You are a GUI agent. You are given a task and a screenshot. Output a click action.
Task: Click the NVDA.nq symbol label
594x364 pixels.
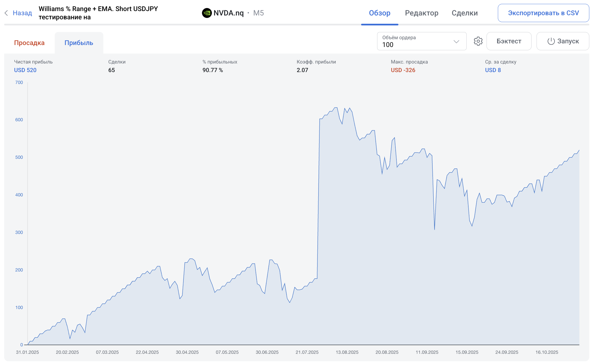click(x=228, y=13)
